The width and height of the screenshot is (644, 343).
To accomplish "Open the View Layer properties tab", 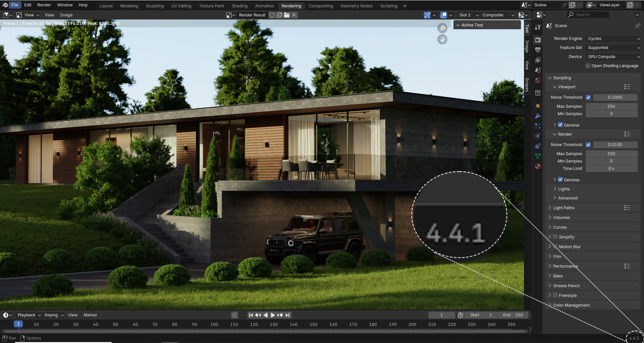I will (538, 60).
